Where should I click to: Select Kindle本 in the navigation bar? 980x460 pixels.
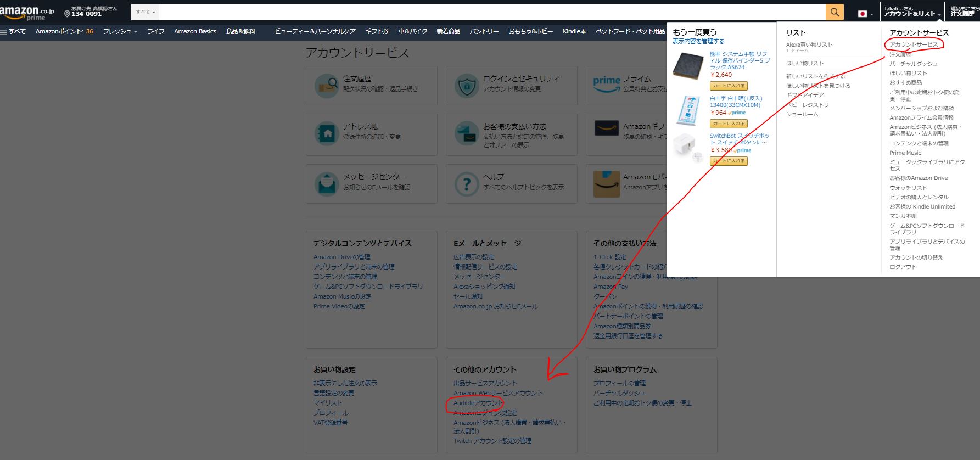click(x=574, y=32)
